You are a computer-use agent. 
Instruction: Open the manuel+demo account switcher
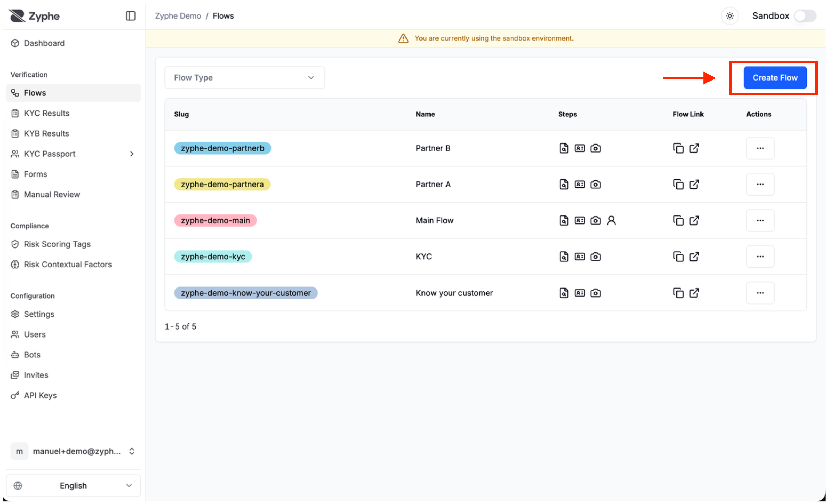tap(73, 451)
